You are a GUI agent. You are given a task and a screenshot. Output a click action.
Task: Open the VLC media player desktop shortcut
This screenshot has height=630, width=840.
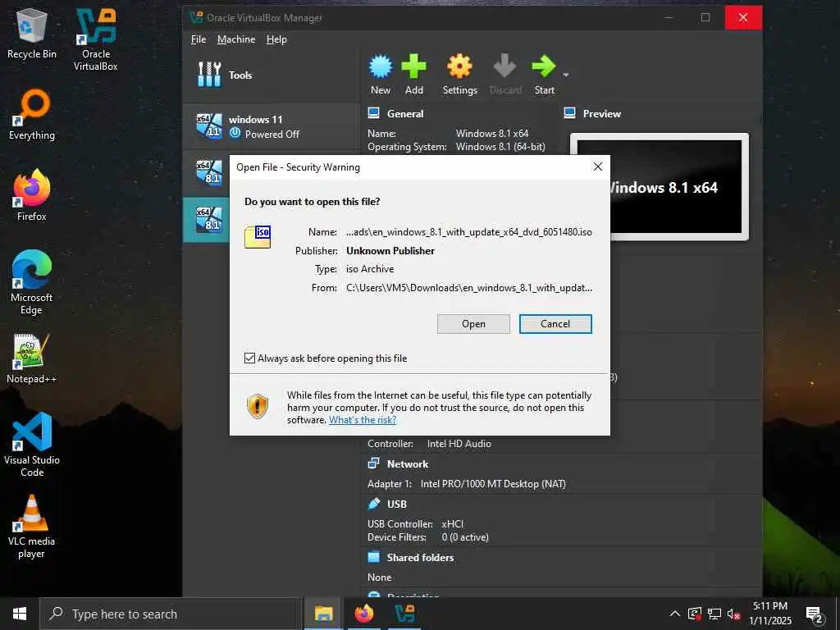[x=32, y=527]
